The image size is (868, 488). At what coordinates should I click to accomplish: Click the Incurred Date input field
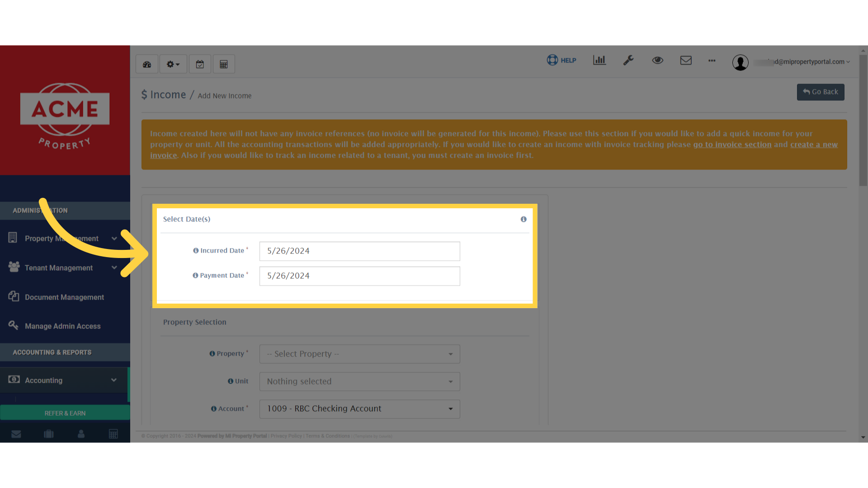[360, 251]
